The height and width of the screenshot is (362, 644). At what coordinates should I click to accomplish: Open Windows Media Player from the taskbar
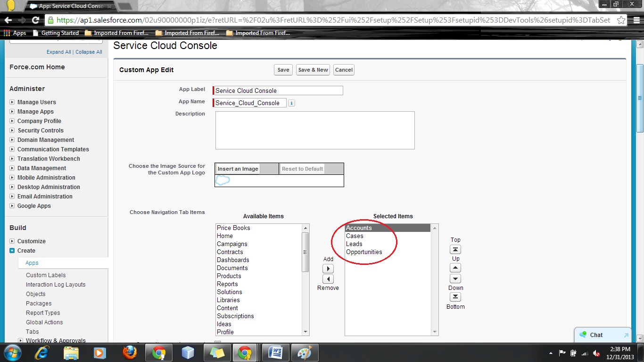(99, 353)
